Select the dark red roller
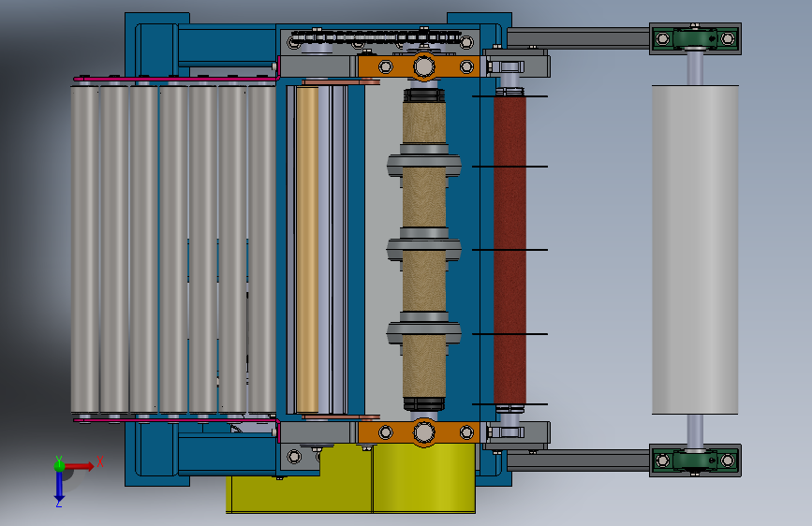The width and height of the screenshot is (812, 526). coord(510,251)
